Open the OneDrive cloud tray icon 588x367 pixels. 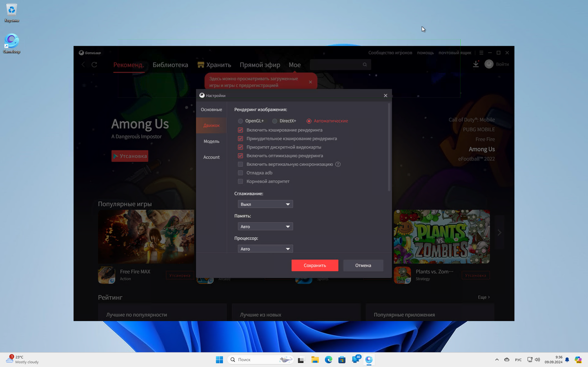507,360
